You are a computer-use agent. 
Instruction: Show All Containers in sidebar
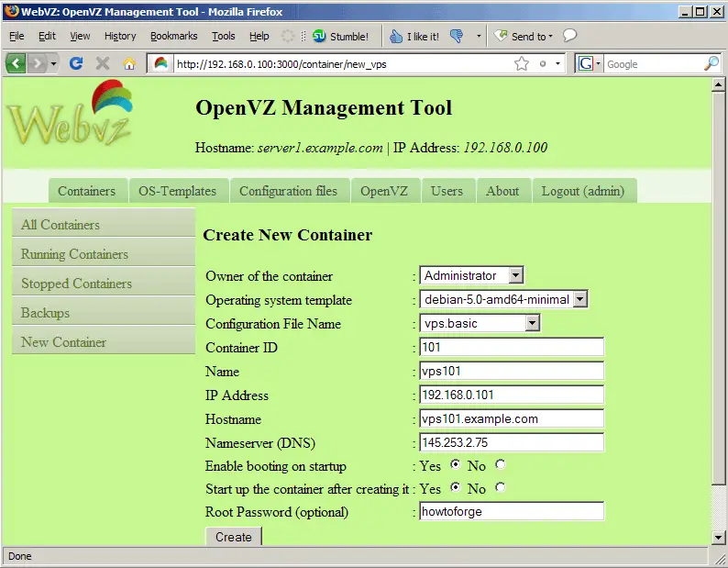[x=104, y=224]
